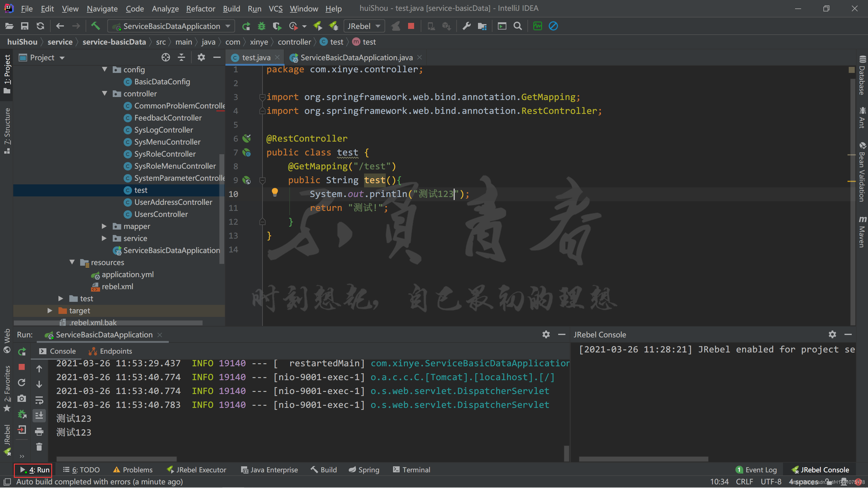The width and height of the screenshot is (868, 488).
Task: Click the Collapse All icon in Project panel
Action: [x=182, y=58]
